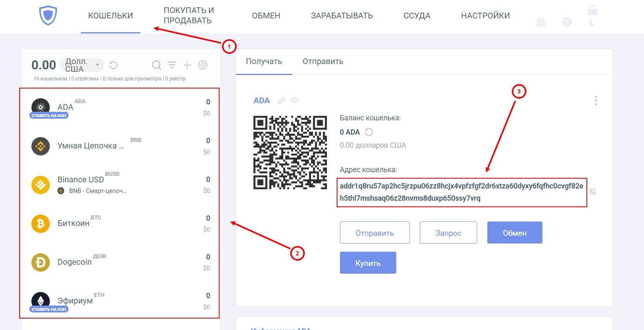Refresh the 0 ADA wallet balance
644x330 pixels.
click(369, 132)
